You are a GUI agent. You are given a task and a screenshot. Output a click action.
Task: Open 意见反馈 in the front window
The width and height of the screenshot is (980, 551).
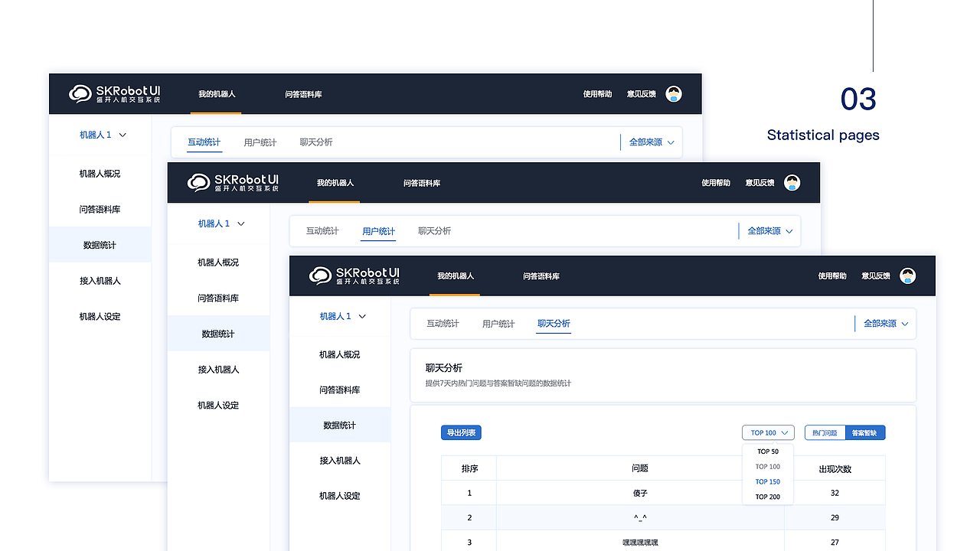pos(876,275)
